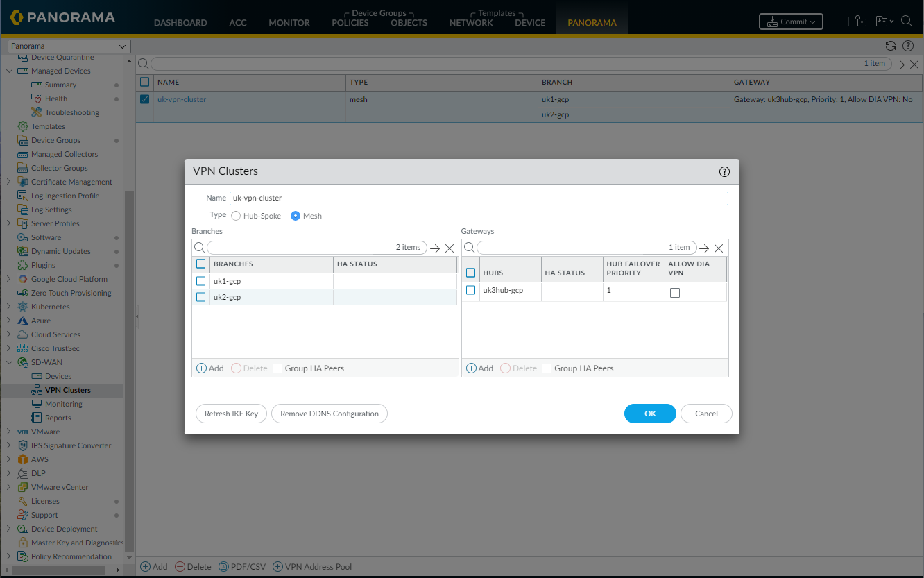This screenshot has height=578, width=924.
Task: Toggle the BRANCHES header select-all checkbox
Action: [x=201, y=264]
